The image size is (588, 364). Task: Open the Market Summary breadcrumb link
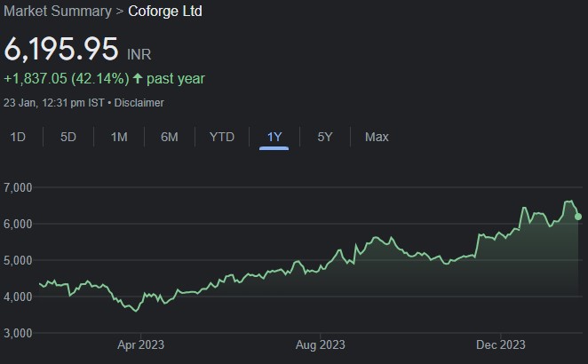click(x=58, y=11)
